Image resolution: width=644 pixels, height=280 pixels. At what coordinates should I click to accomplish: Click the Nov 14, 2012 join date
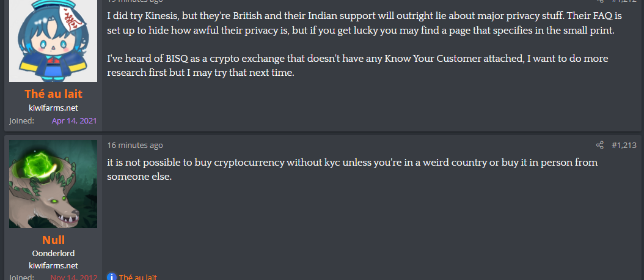coord(73,278)
